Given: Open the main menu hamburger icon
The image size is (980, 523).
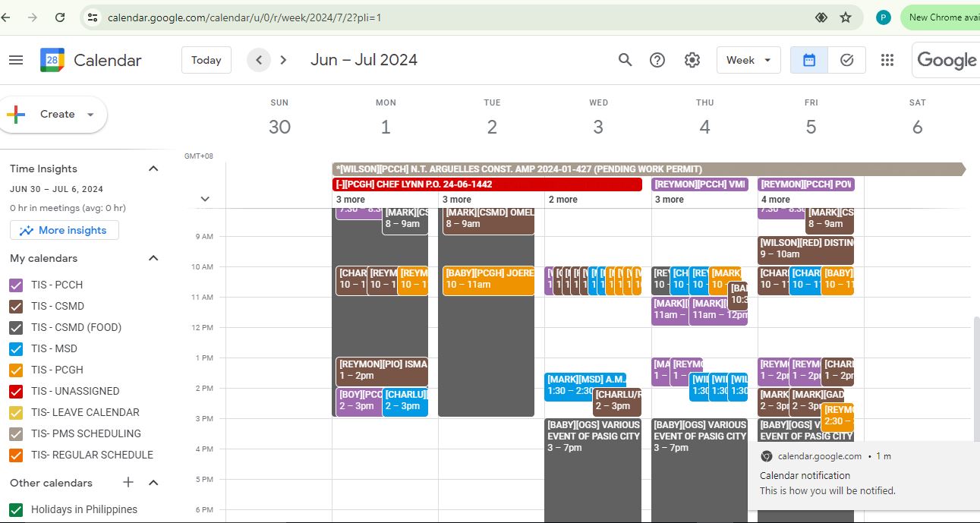Looking at the screenshot, I should click(16, 60).
